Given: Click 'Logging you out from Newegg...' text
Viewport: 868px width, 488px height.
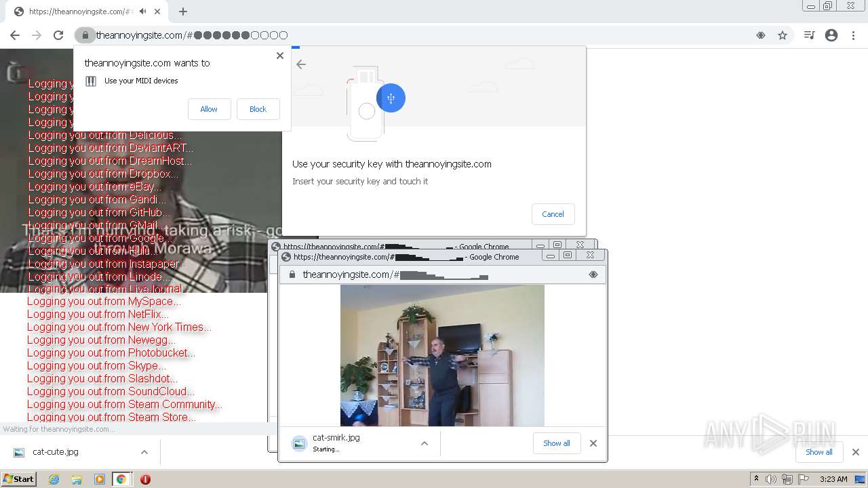Looking at the screenshot, I should coord(102,340).
